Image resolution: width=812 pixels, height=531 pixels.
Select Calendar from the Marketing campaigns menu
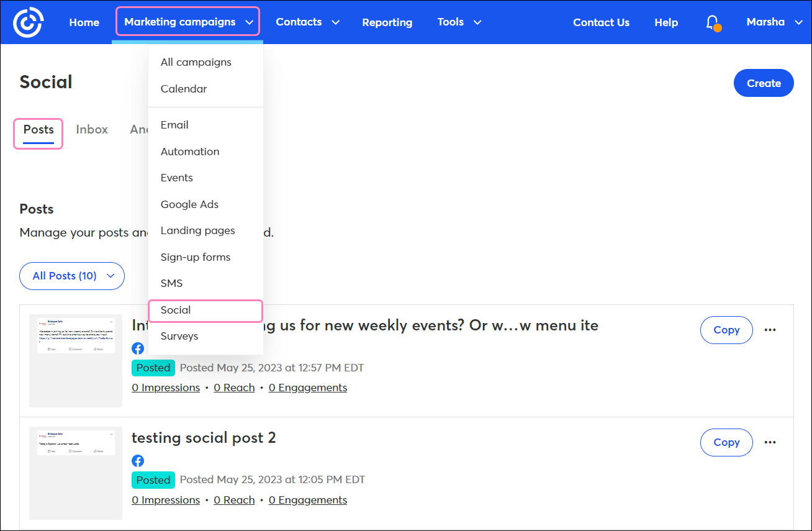(184, 88)
